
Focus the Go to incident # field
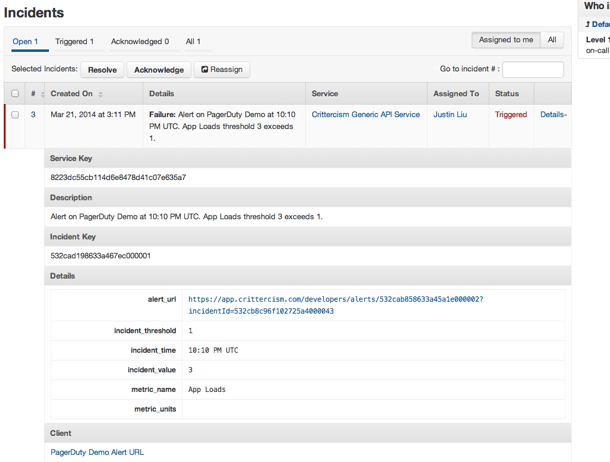click(532, 70)
